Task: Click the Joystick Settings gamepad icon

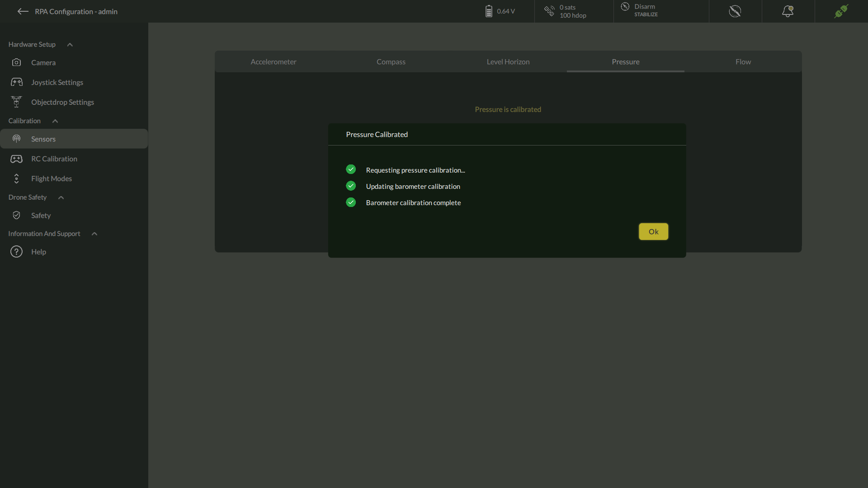Action: click(x=17, y=82)
